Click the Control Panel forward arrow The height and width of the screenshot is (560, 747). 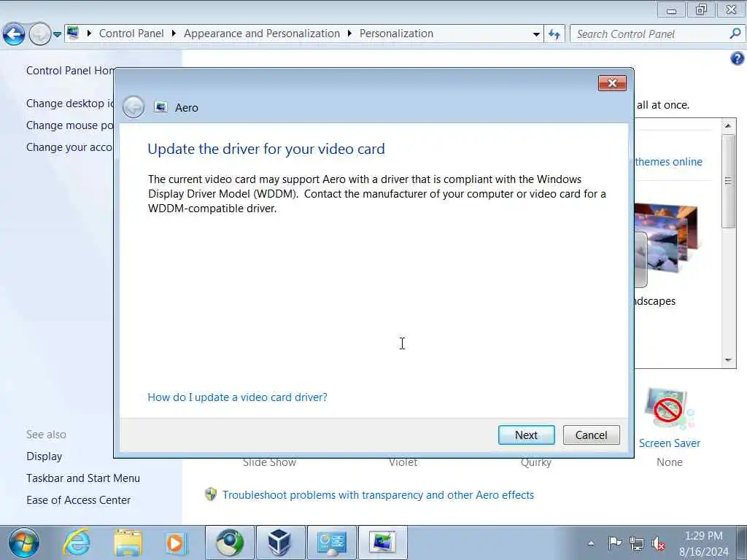tap(40, 34)
